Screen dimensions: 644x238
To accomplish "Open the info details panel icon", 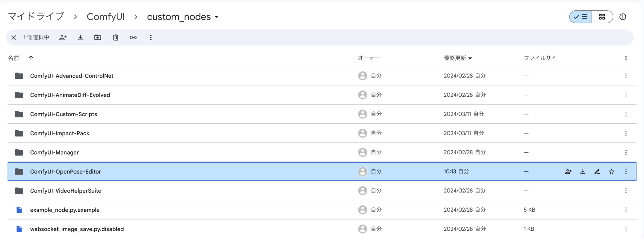I will 623,17.
